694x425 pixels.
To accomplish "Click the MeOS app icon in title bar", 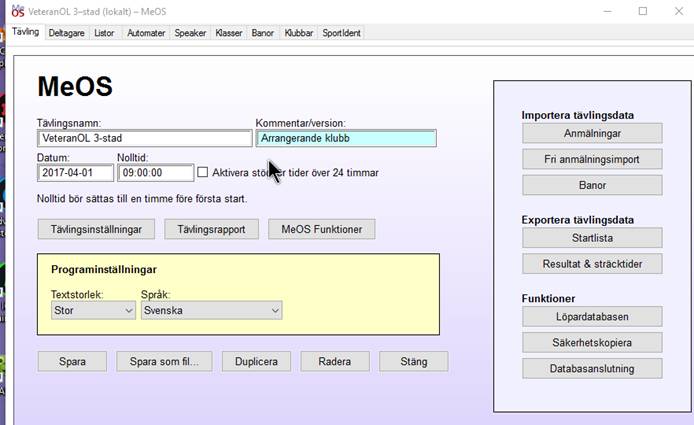I will click(x=18, y=11).
